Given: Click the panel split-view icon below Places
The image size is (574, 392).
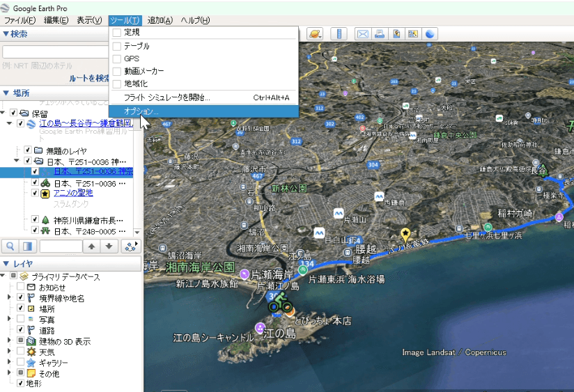Looking at the screenshot, I should [29, 246].
